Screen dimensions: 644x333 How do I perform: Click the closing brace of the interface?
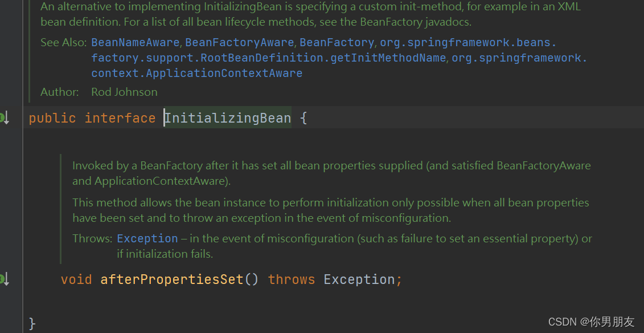(x=32, y=323)
